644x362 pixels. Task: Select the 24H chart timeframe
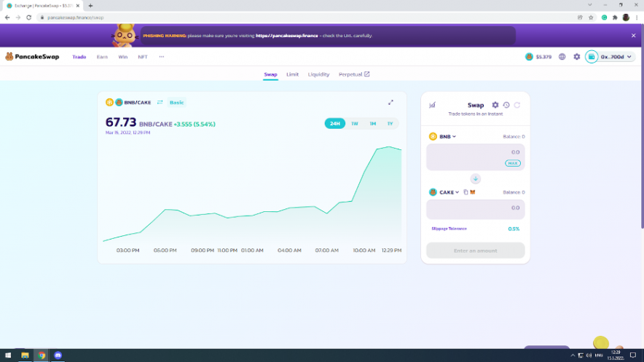pyautogui.click(x=335, y=124)
